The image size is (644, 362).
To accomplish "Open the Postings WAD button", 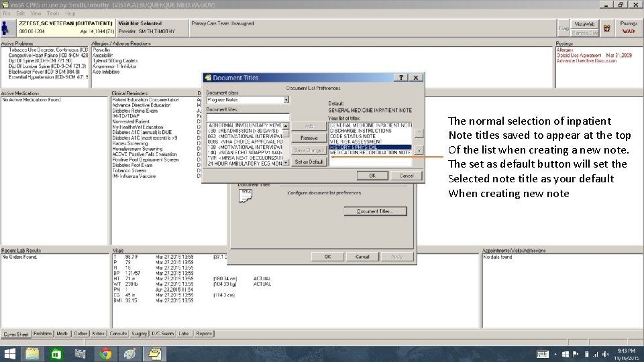I will tap(629, 28).
